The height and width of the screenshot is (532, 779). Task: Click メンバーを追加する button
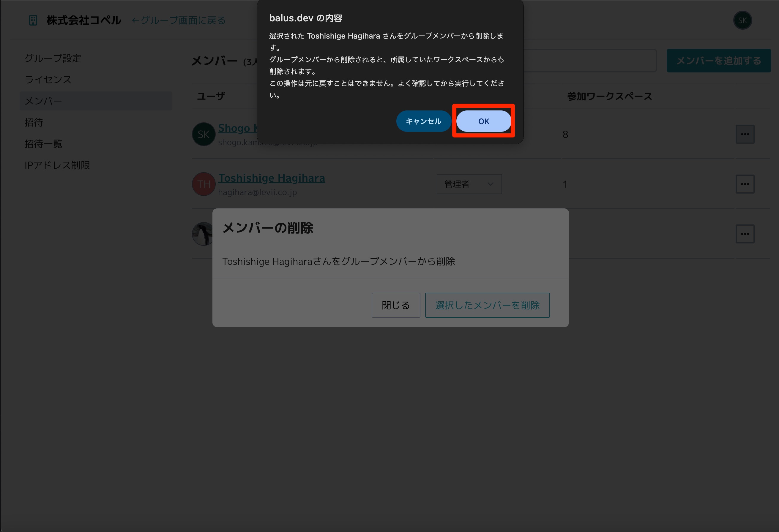click(718, 61)
